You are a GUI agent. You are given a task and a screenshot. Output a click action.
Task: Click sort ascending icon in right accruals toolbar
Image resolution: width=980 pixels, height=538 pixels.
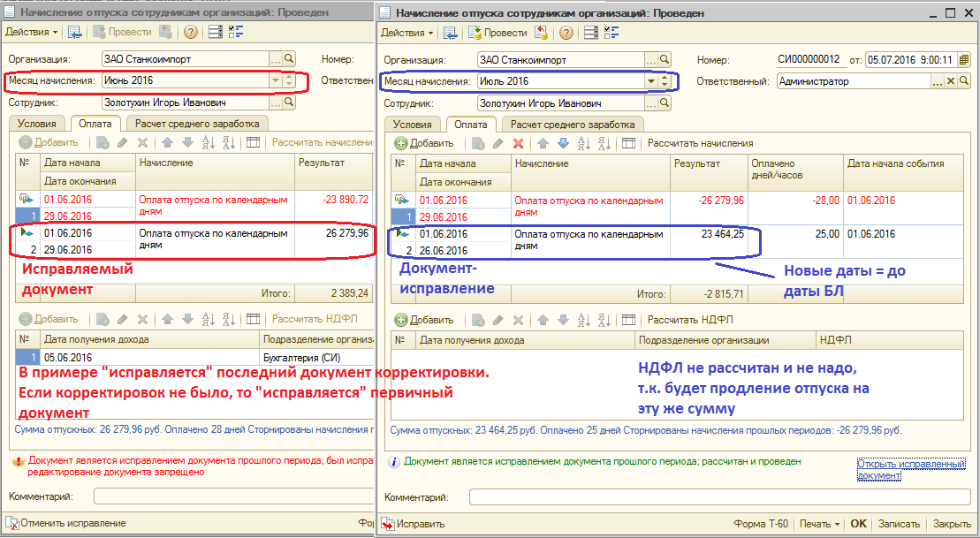pos(581,143)
